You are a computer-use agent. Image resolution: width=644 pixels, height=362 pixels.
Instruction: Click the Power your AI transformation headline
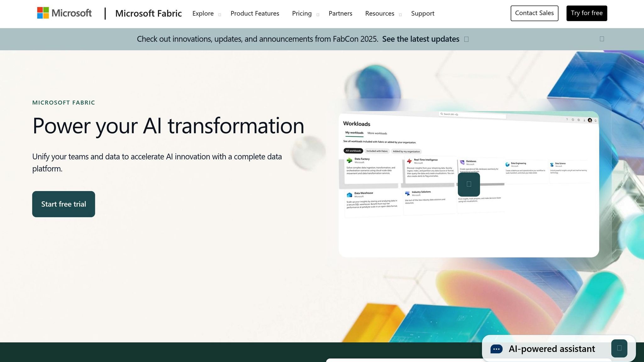click(x=168, y=126)
